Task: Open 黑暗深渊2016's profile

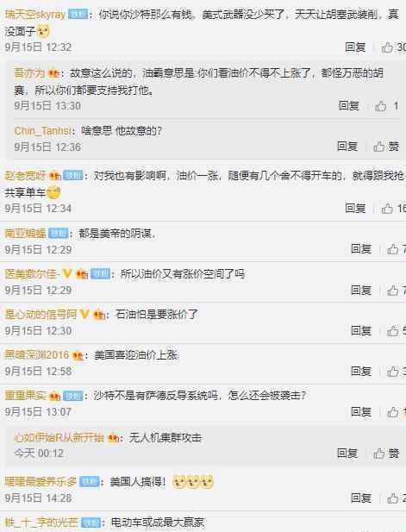Action: point(37,355)
